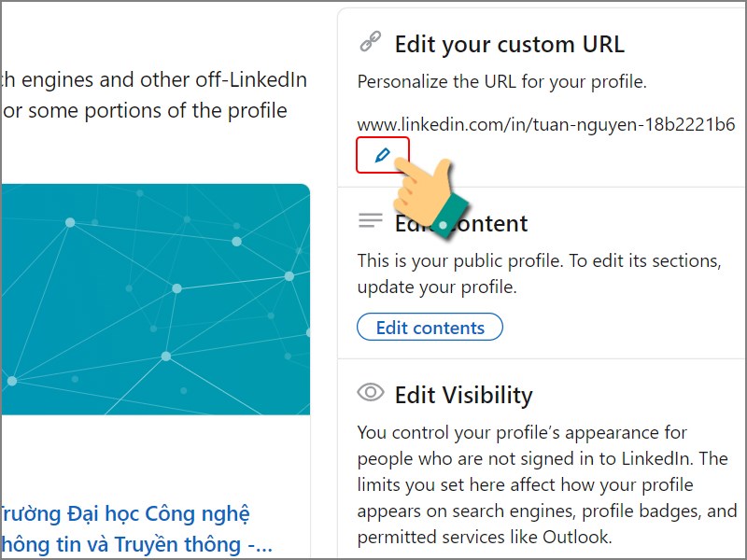This screenshot has height=560, width=747.
Task: Click the text-lines icon beside Edit Content
Action: [371, 220]
